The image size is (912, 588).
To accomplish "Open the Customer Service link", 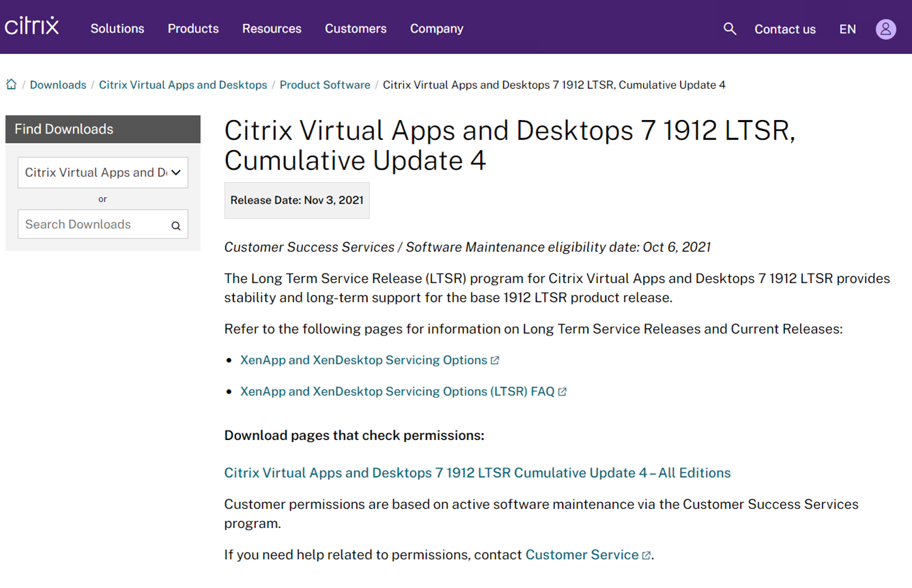I will click(588, 555).
